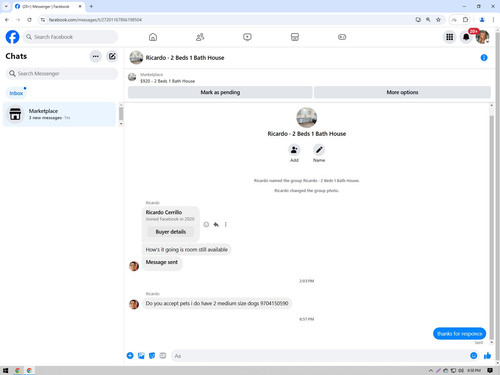500x375 pixels.
Task: Click the Add people icon
Action: 294,150
